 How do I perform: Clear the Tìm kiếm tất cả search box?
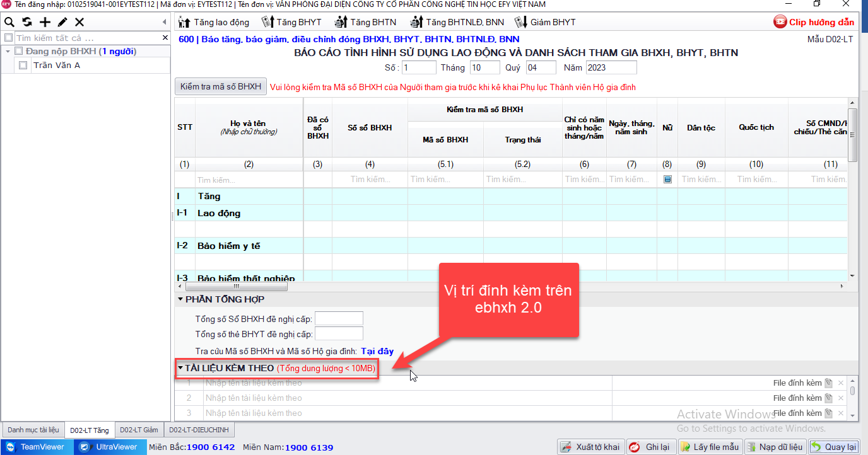point(165,38)
